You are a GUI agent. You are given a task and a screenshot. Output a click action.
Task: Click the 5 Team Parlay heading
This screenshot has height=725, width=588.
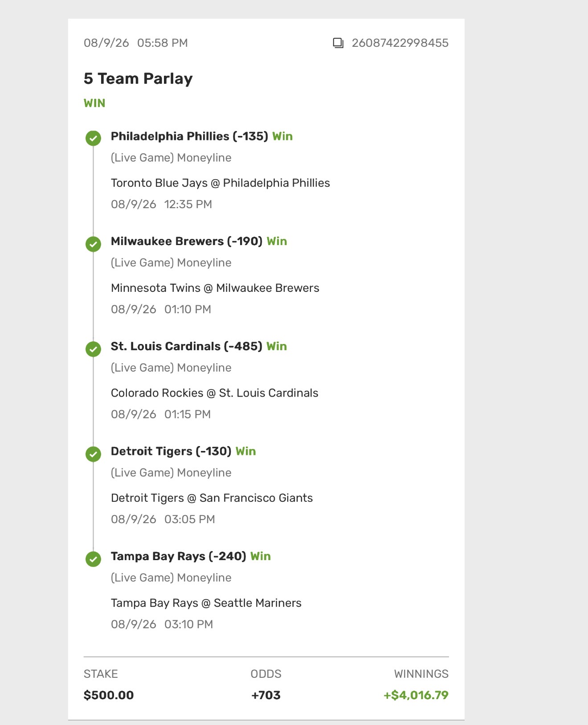(x=138, y=79)
